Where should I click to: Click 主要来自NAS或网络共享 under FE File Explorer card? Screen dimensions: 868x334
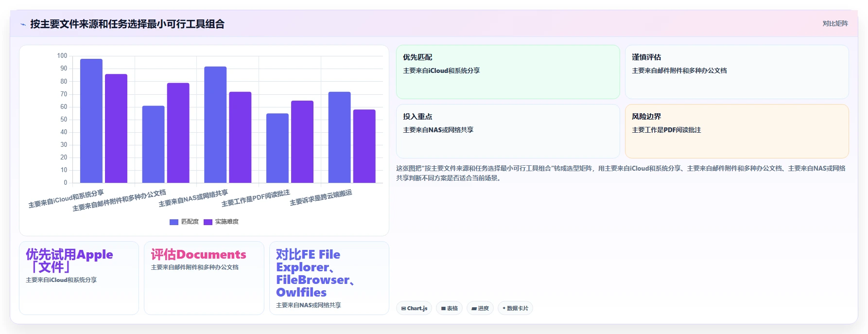tap(309, 305)
